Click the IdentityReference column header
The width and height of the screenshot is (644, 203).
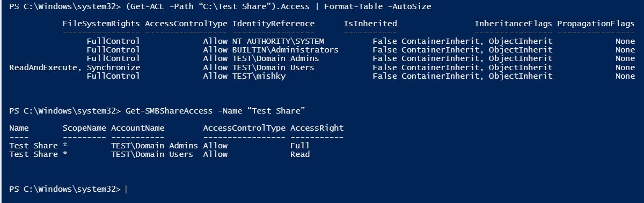tap(273, 24)
